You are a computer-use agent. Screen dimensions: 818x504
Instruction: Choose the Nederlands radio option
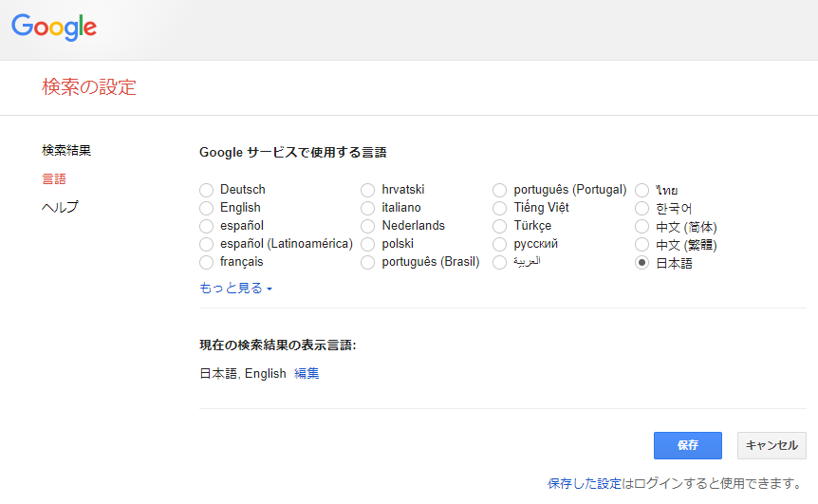[368, 226]
